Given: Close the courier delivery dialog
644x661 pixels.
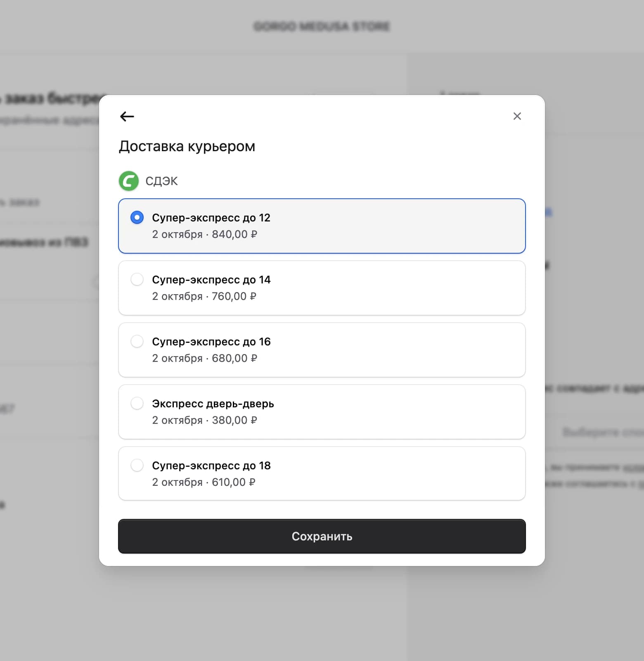Looking at the screenshot, I should (517, 116).
